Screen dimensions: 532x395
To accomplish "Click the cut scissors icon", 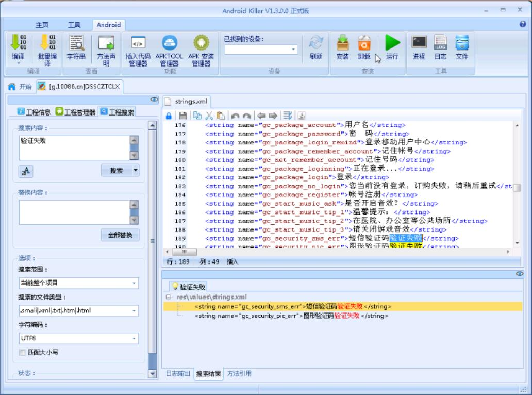I will pyautogui.click(x=209, y=116).
